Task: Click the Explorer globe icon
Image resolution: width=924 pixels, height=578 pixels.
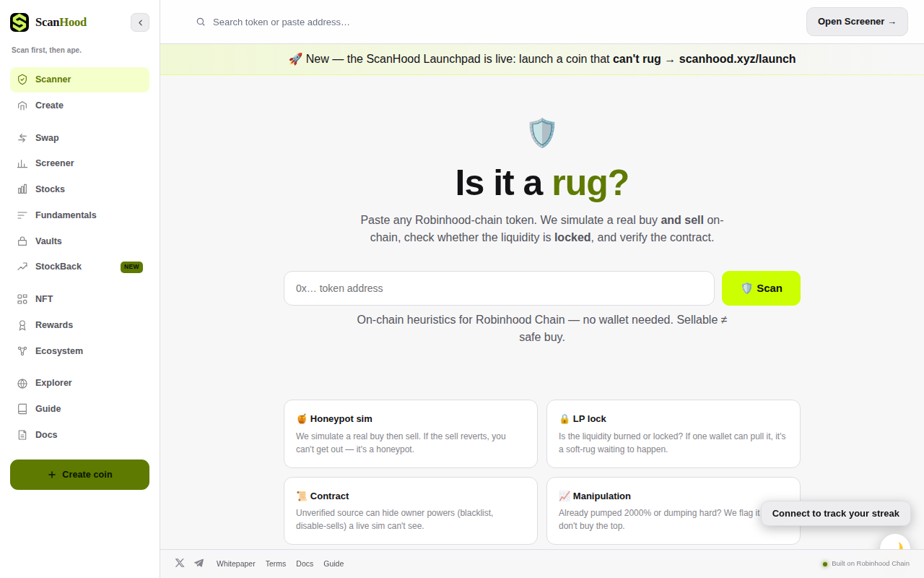Action: (22, 383)
